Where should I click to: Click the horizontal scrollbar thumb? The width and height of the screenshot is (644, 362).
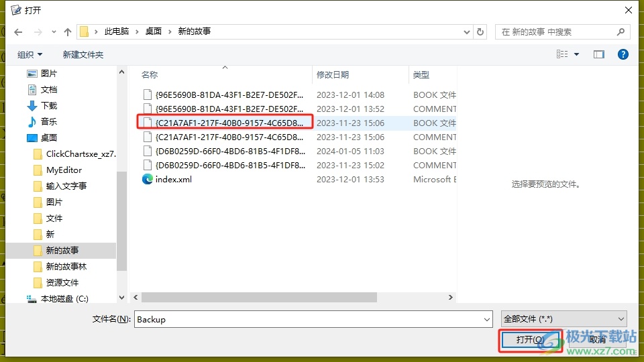point(259,297)
